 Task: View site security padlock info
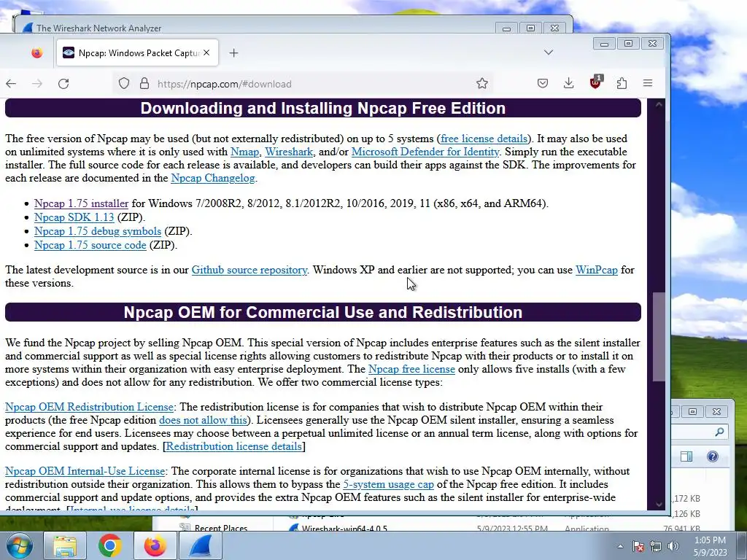144,84
